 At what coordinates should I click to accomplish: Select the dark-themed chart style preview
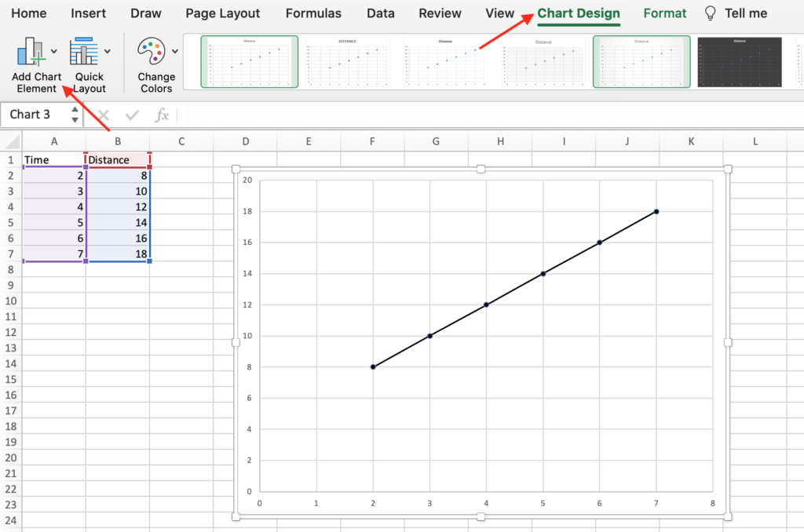[739, 61]
